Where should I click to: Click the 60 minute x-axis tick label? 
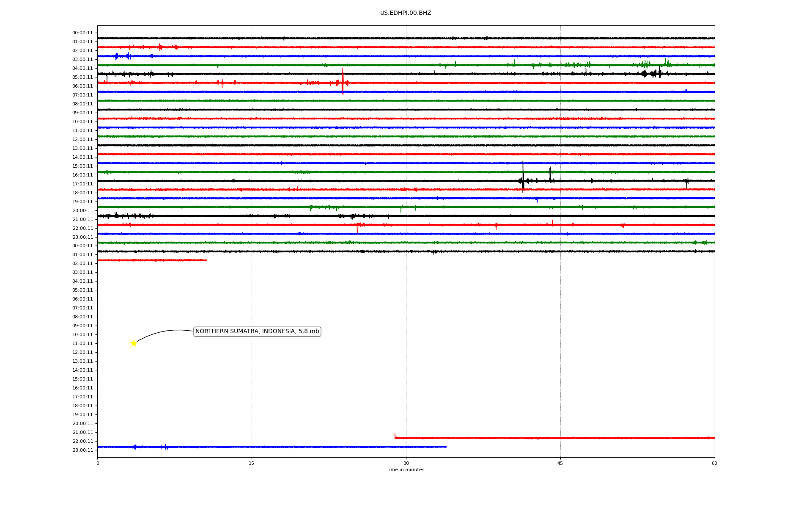pyautogui.click(x=714, y=463)
